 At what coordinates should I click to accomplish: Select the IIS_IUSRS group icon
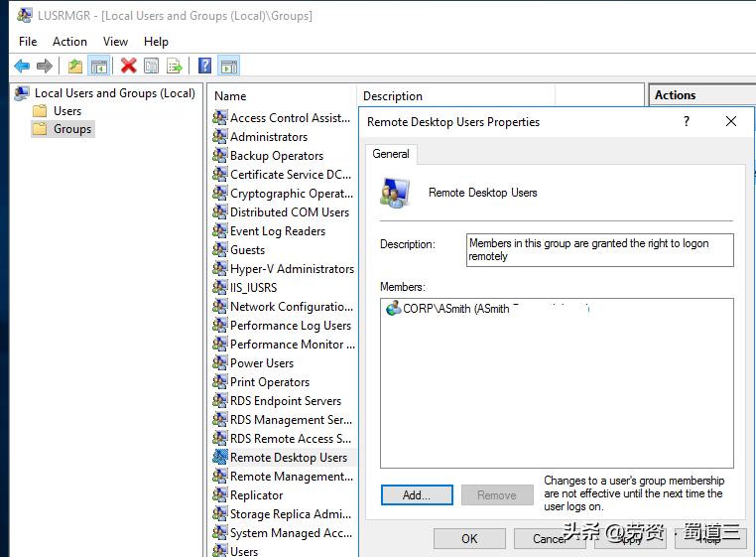point(220,287)
